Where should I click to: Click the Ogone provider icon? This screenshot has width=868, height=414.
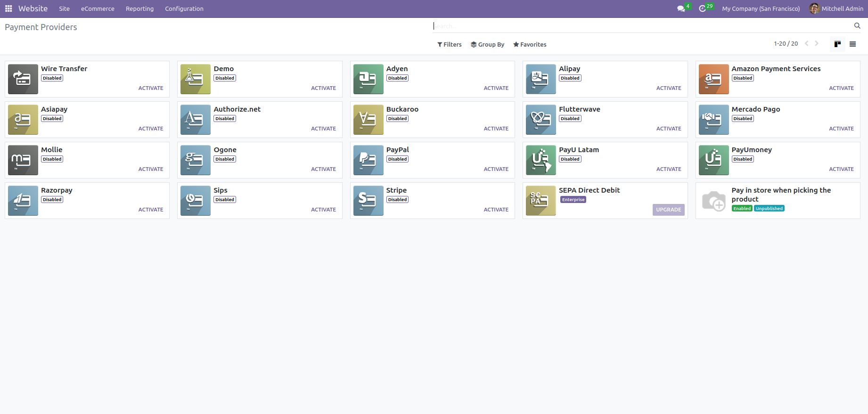coord(196,160)
